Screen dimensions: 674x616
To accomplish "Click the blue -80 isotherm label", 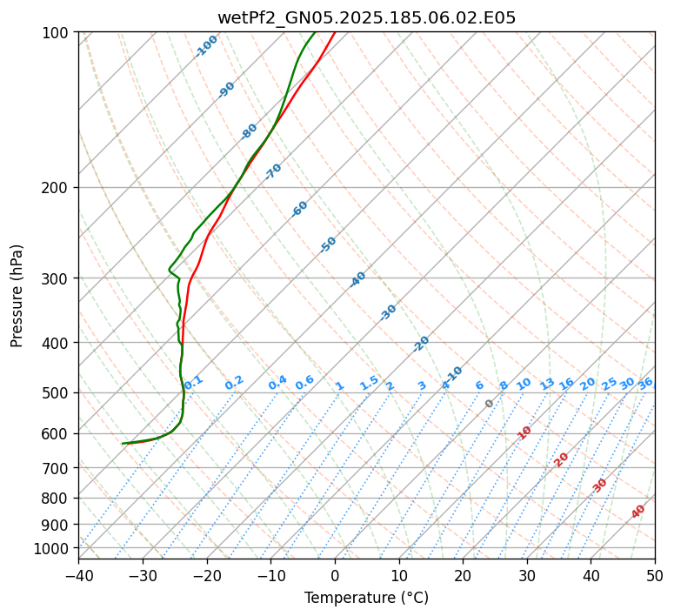I will [x=249, y=131].
